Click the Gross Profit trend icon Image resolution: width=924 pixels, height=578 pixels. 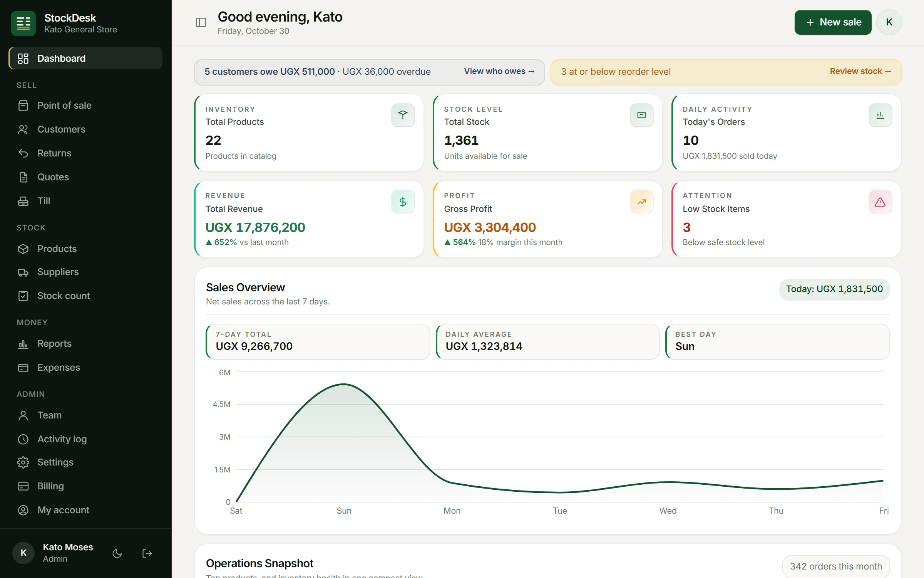(641, 202)
